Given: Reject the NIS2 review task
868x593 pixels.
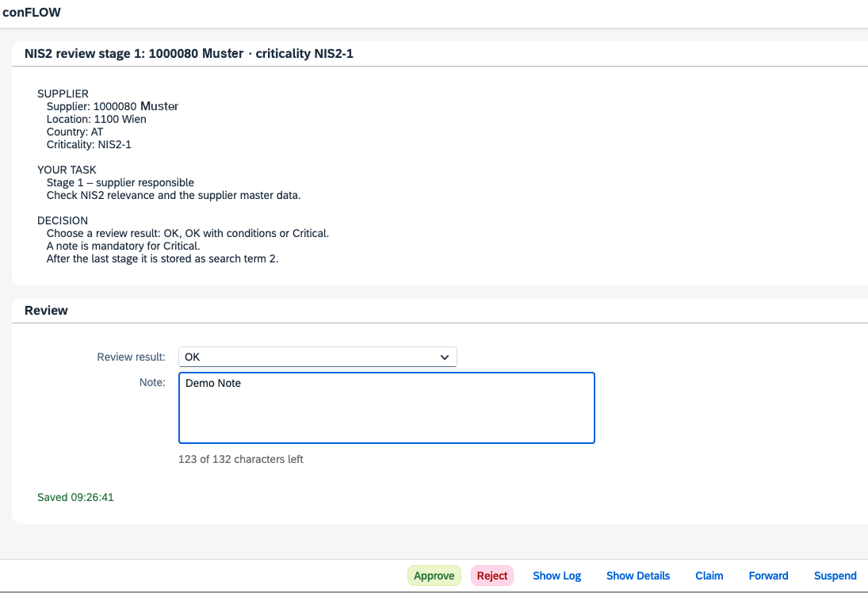Looking at the screenshot, I should pyautogui.click(x=492, y=576).
